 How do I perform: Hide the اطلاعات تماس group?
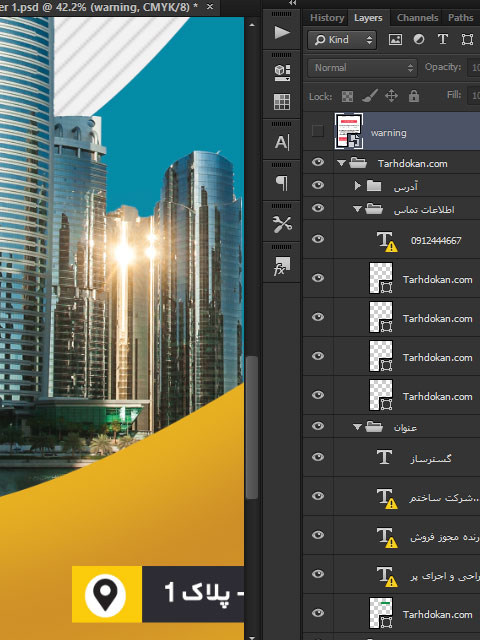(x=318, y=208)
